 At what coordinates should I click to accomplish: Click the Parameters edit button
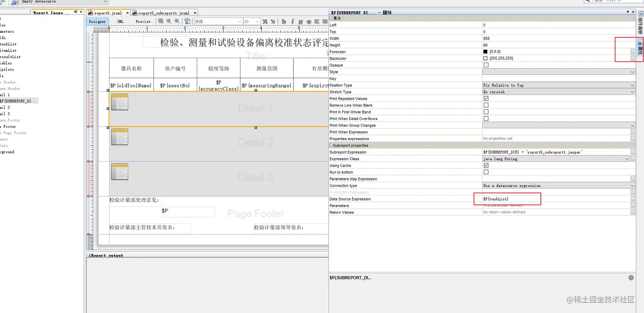633,206
